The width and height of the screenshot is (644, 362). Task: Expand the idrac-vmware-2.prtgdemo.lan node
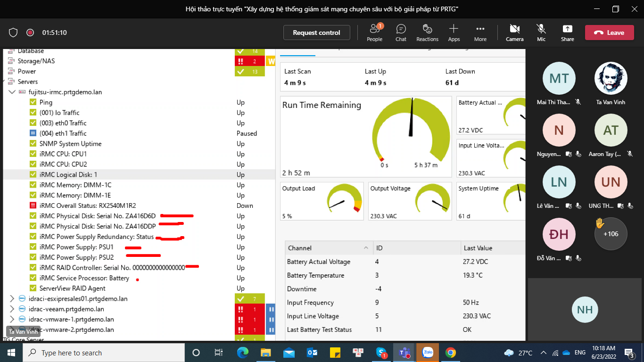(x=12, y=330)
